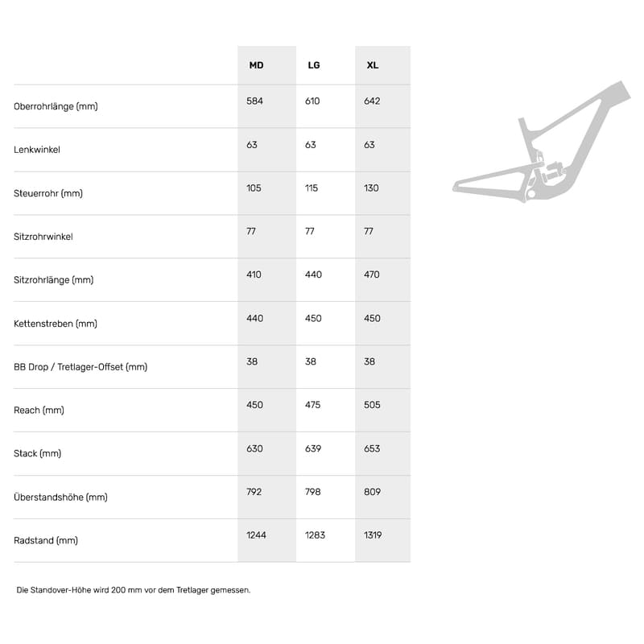Click the Radstand (mm) row label
Viewport: 644px width, 644px height.
(46, 541)
